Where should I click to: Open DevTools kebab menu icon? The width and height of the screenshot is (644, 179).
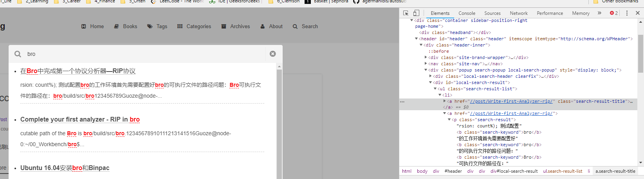pos(627,13)
